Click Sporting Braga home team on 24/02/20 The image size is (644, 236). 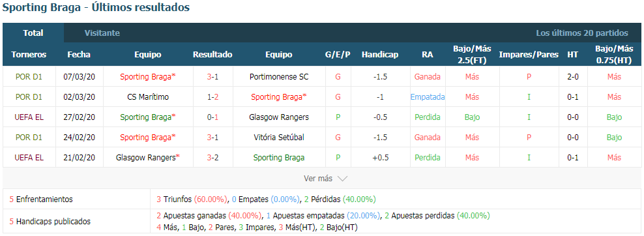pos(148,137)
